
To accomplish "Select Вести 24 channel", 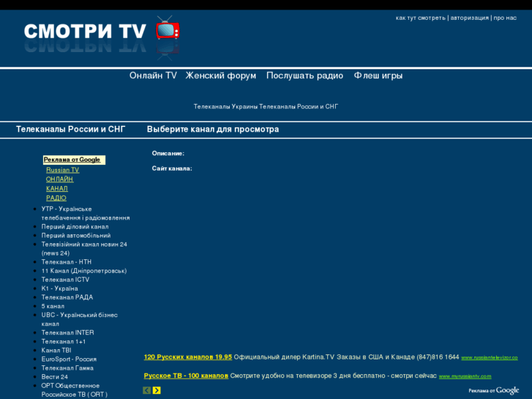I will [55, 376].
